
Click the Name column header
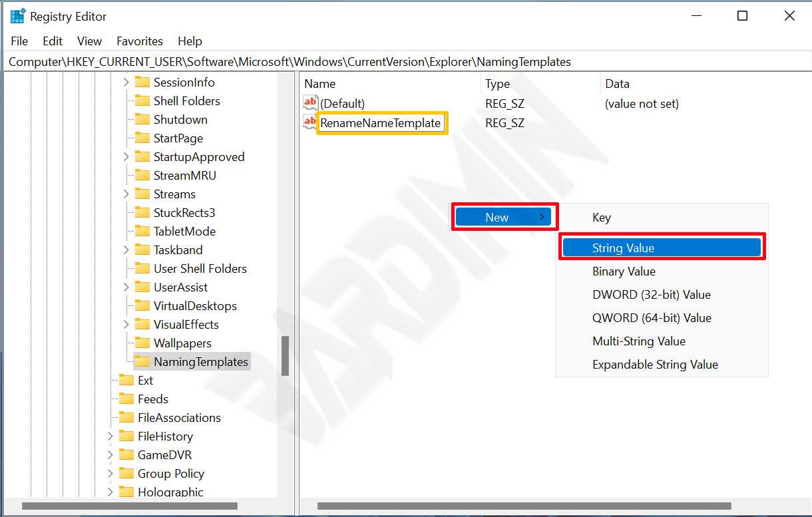320,84
